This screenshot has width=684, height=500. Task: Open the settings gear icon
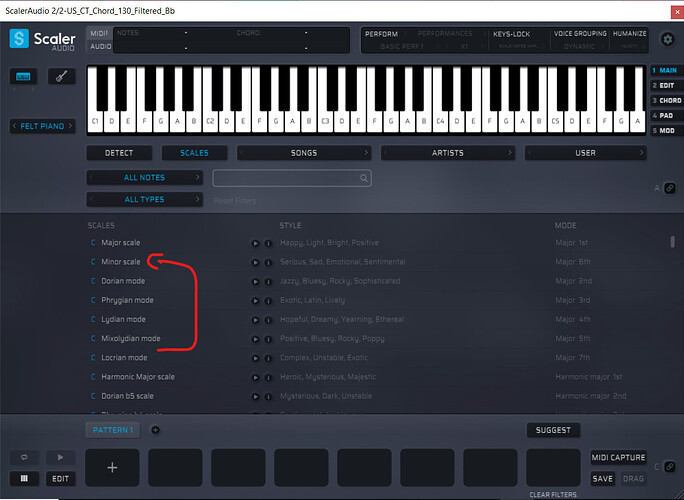(667, 39)
